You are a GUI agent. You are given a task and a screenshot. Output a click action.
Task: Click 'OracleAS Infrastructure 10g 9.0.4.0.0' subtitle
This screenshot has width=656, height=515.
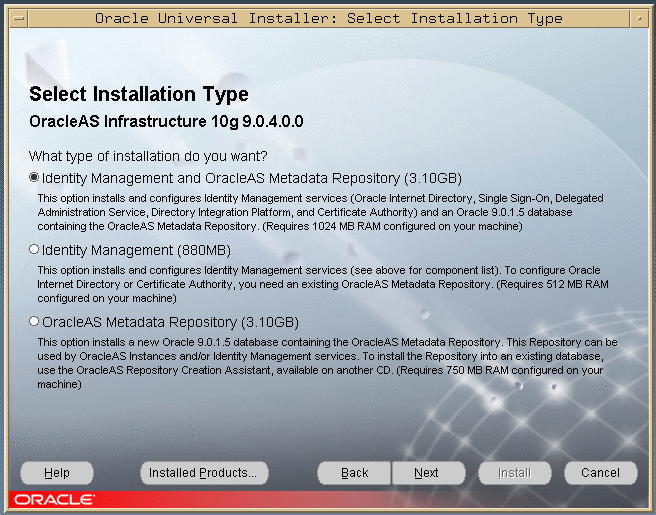click(x=166, y=121)
